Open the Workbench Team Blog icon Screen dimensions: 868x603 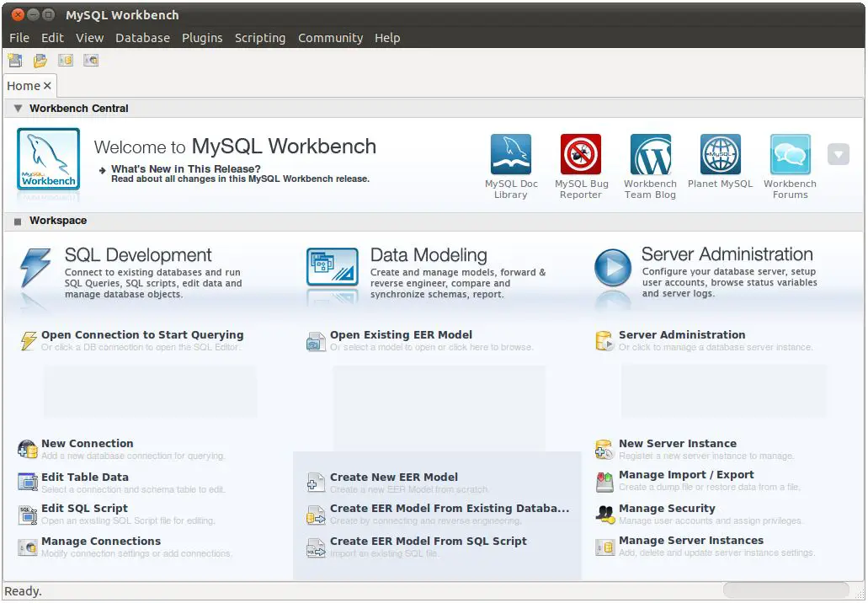650,155
